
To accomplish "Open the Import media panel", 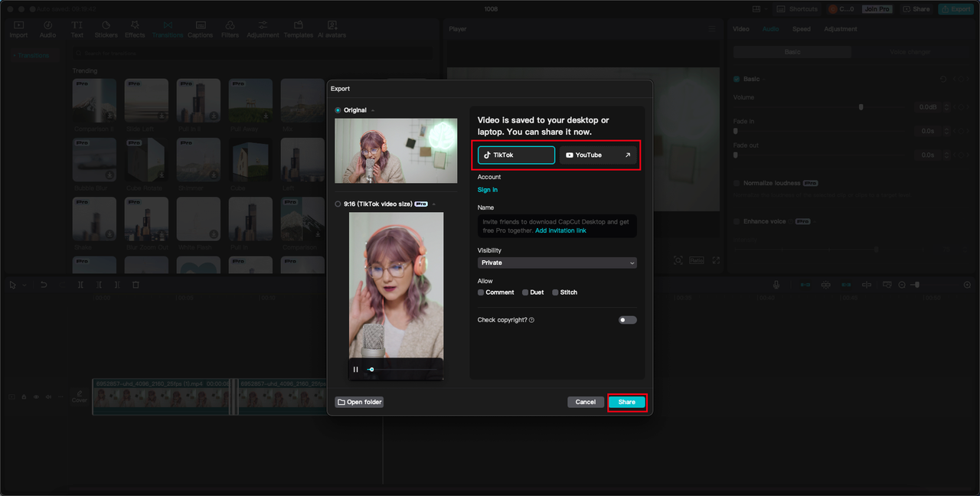I will pyautogui.click(x=18, y=29).
